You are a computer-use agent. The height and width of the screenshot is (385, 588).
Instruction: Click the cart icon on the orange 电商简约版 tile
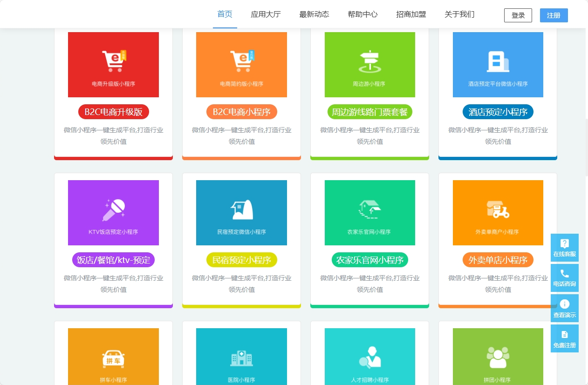[242, 61]
